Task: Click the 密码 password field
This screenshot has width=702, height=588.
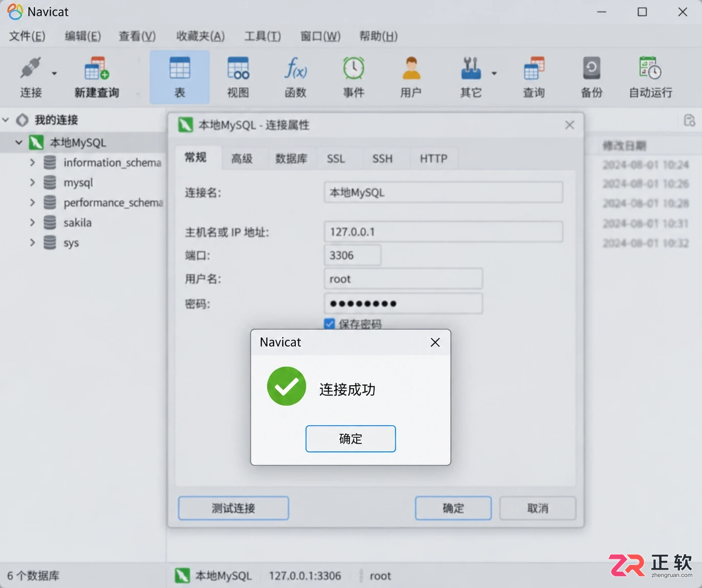Action: (x=403, y=303)
